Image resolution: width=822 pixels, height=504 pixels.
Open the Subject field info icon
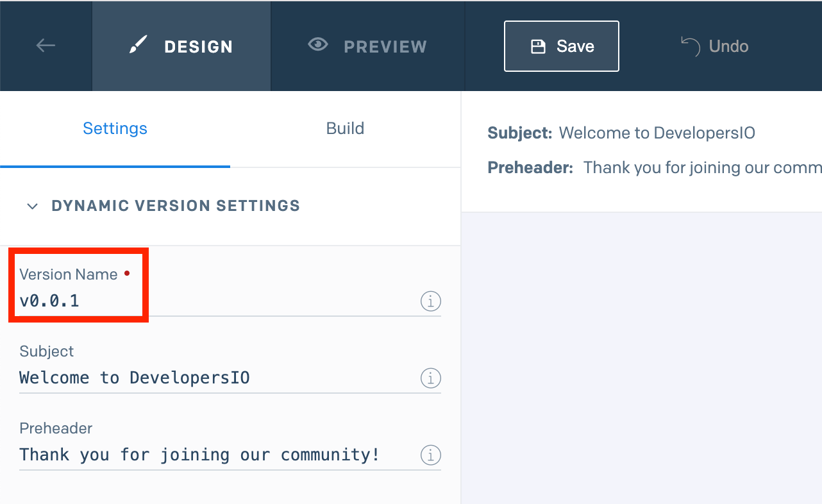point(431,378)
